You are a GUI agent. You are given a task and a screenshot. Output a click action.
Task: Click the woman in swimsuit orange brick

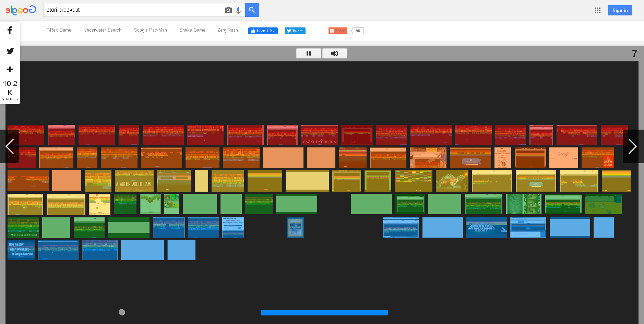pos(428,158)
